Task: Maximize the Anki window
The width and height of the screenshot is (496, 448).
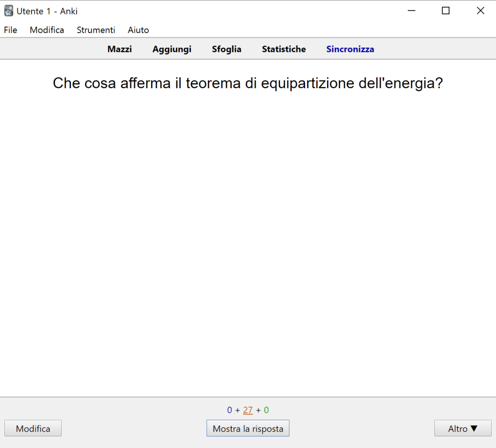Action: (x=446, y=11)
